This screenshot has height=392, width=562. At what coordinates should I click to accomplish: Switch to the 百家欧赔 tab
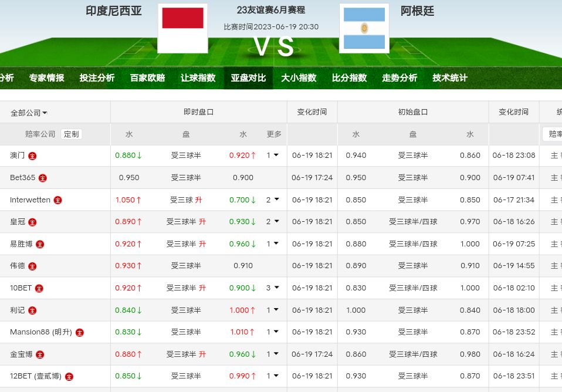point(147,78)
